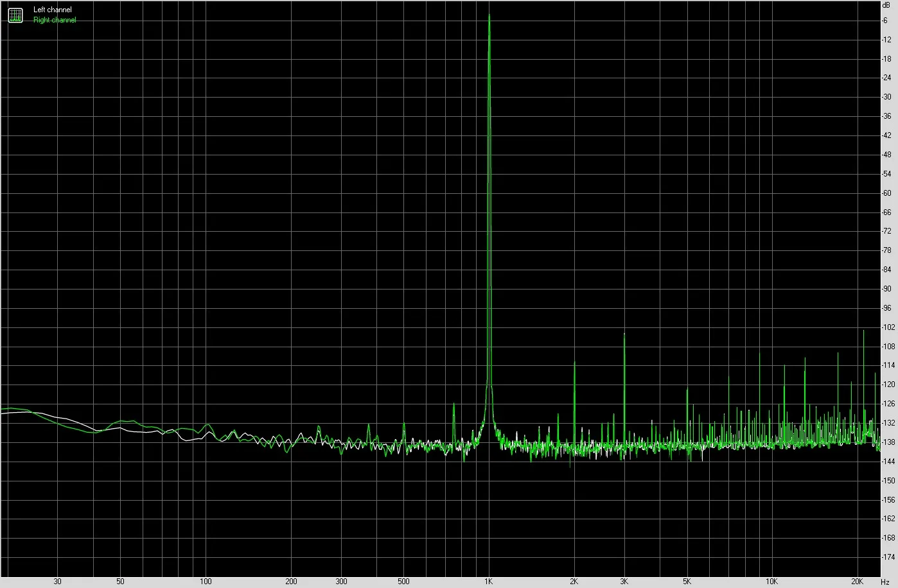Click the "-120" dB scale label
Viewport: 898px width, 588px height.
[888, 385]
